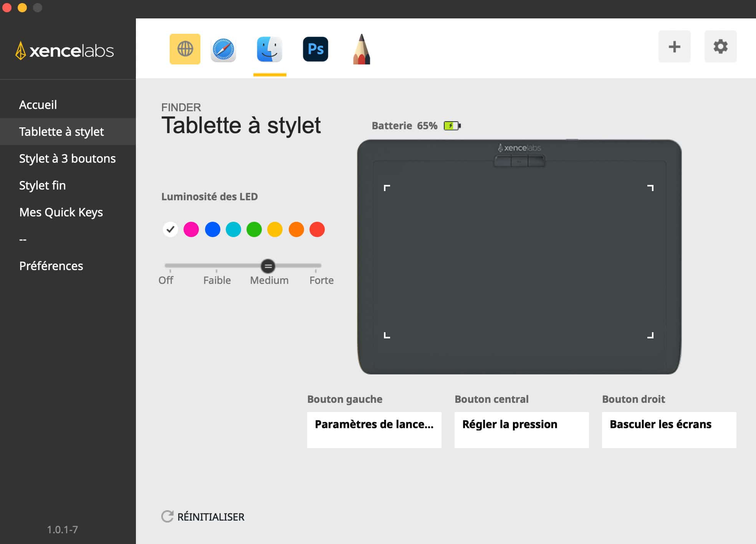The width and height of the screenshot is (756, 544).
Task: Click the plus add application button
Action: point(674,46)
